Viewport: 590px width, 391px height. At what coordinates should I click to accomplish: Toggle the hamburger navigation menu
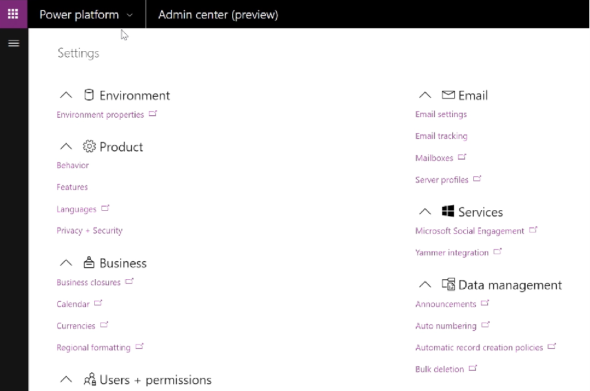[14, 44]
